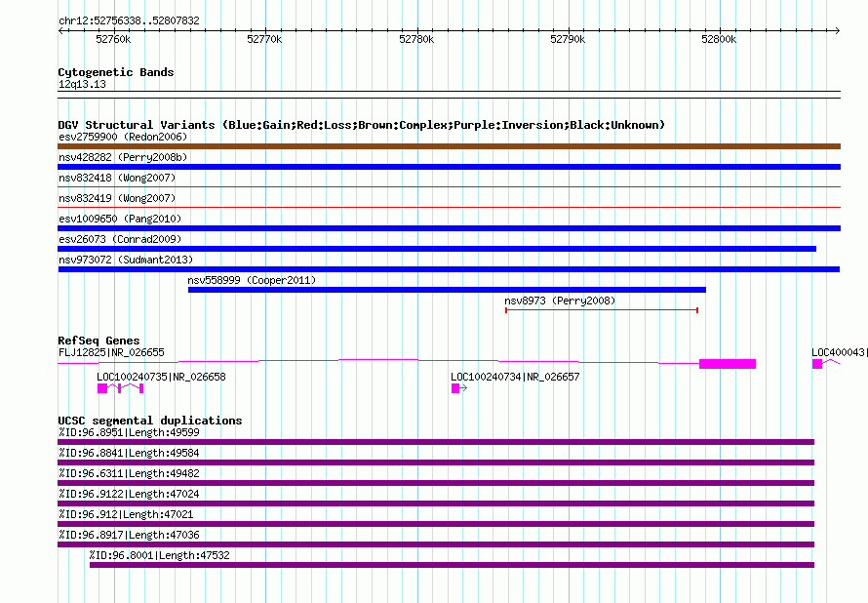Open the nsv973072 (Sudmant2013) label
868x603 pixels.
click(126, 260)
